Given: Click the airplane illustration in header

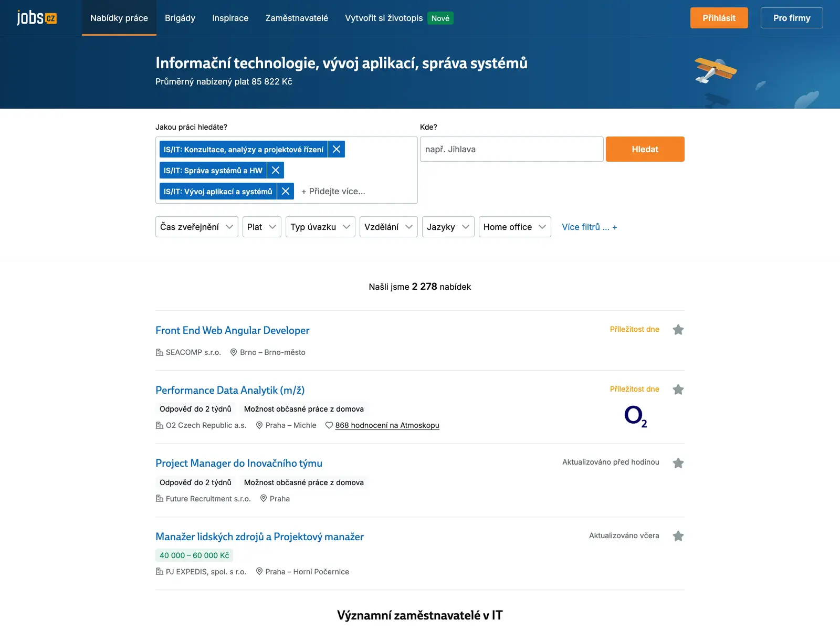Looking at the screenshot, I should click(x=715, y=70).
